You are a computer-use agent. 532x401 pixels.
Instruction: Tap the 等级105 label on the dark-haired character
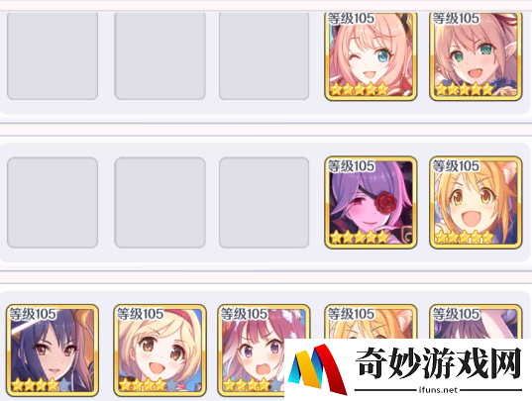(33, 314)
